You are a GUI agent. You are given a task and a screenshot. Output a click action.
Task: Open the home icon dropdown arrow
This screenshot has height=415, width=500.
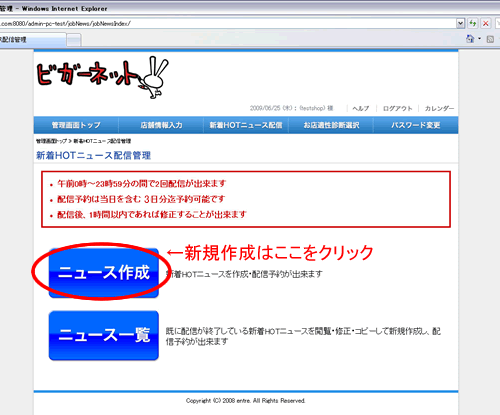(x=479, y=39)
